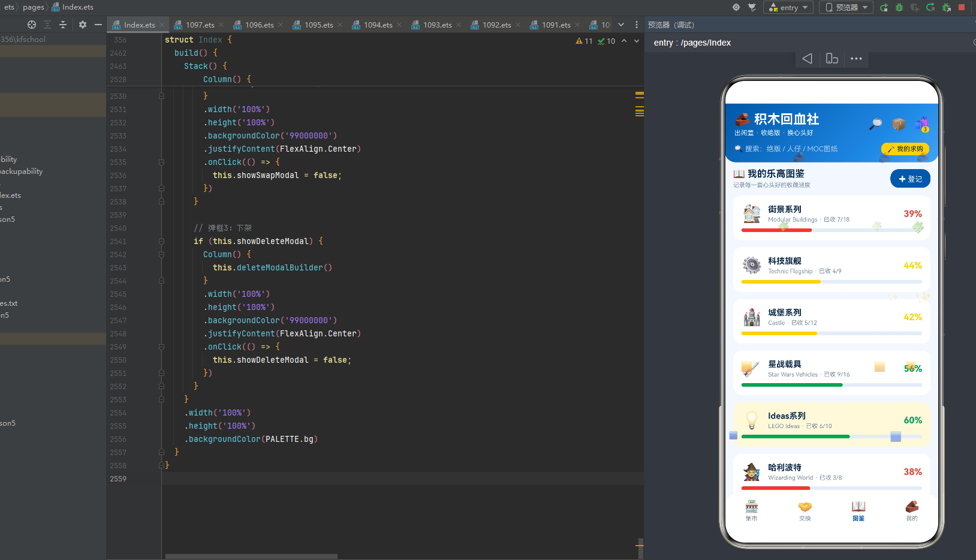Select the 1095.ets tab
Image resolution: width=976 pixels, height=560 pixels.
318,25
